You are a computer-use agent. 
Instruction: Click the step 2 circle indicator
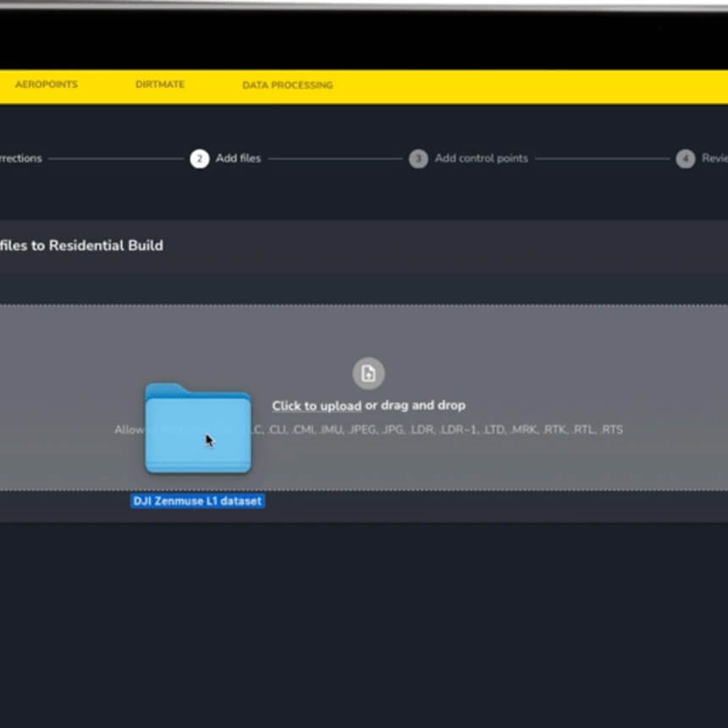[199, 158]
